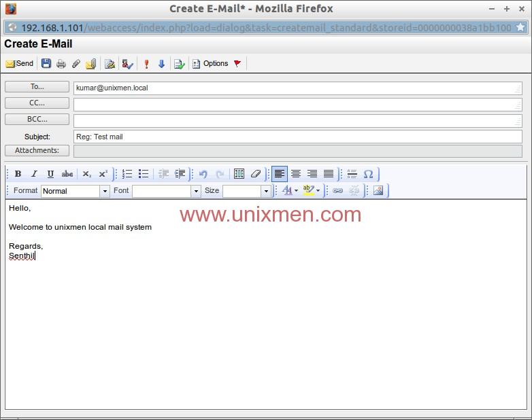The height and width of the screenshot is (420, 532).
Task: Click the Select All icon in the editor
Action: click(239, 174)
